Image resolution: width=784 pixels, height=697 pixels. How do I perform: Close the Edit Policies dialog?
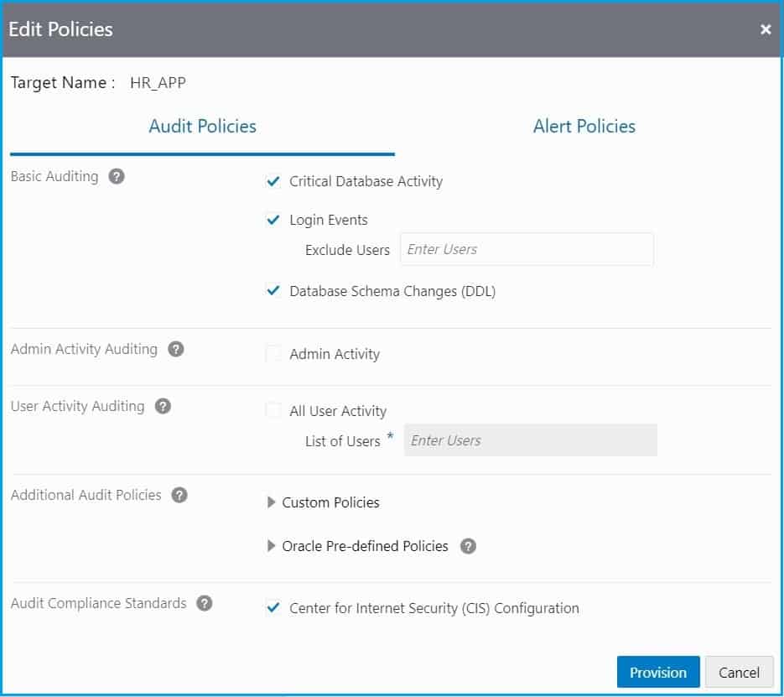coord(765,29)
